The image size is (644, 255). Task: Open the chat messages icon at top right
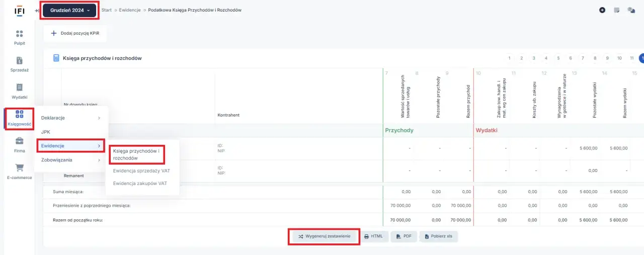[631, 10]
